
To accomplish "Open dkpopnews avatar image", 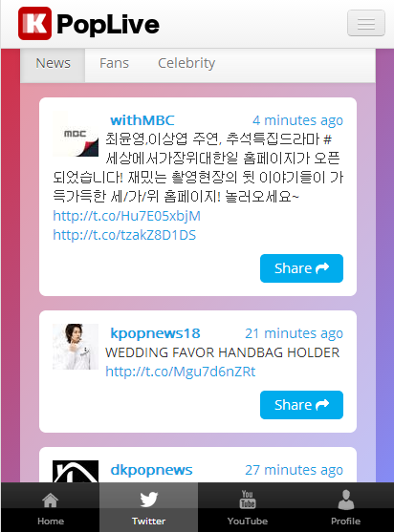I will (76, 471).
